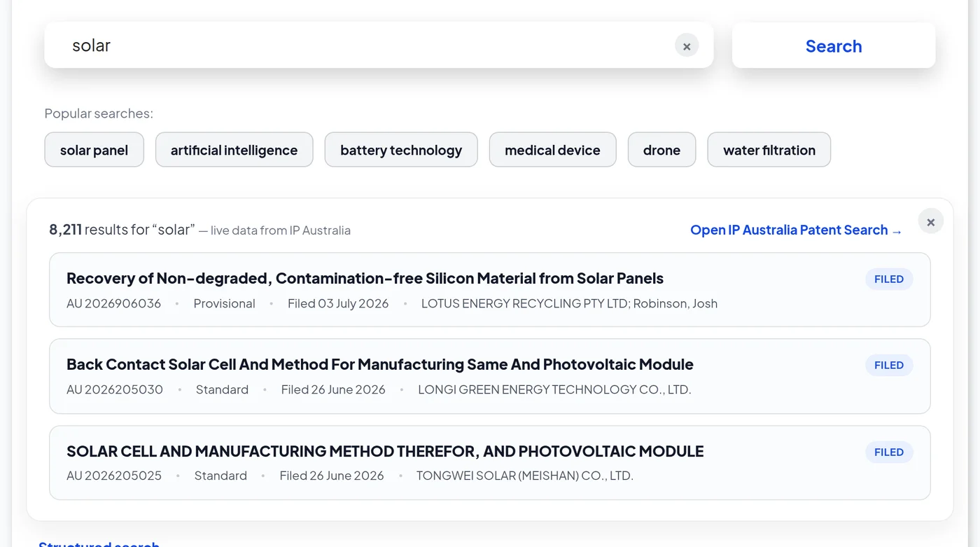
Task: Click applicant TONGWEI SOLAR (MEISHAN) CO., LTD.
Action: point(525,476)
